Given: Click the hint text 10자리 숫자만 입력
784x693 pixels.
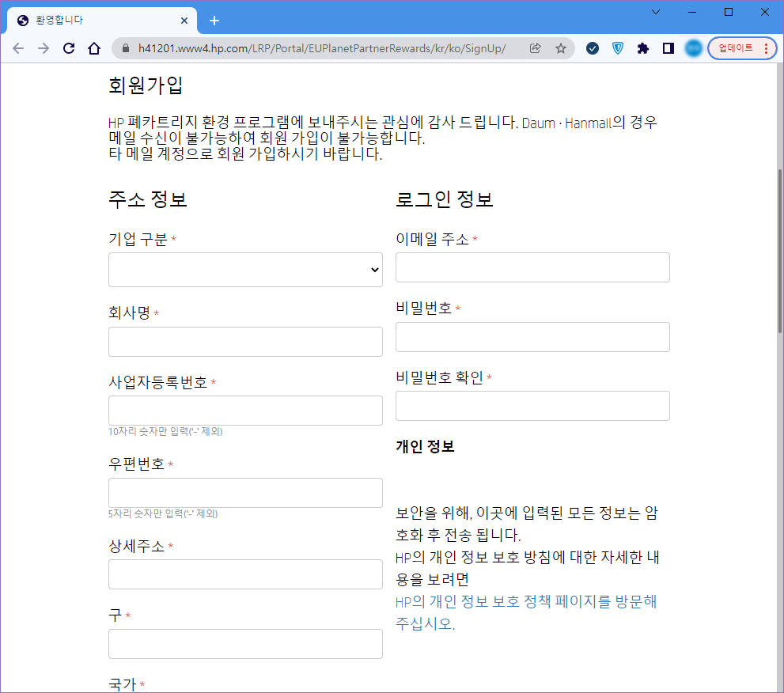Looking at the screenshot, I should [x=165, y=431].
